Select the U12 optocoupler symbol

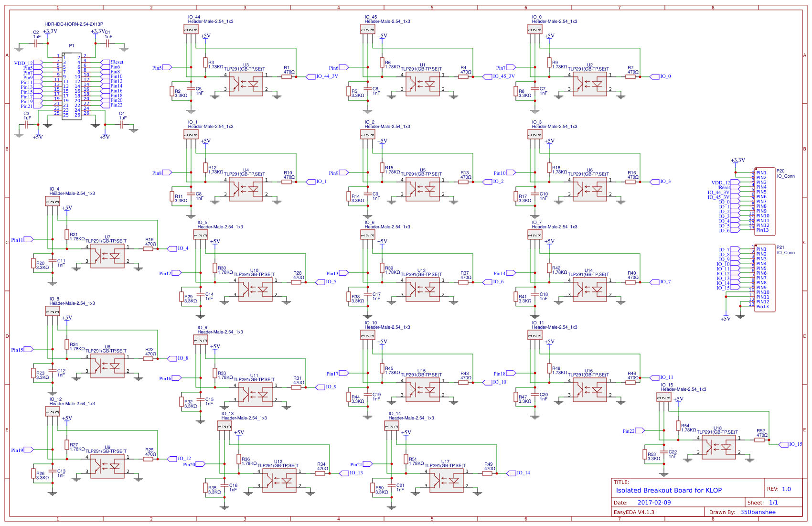click(279, 480)
